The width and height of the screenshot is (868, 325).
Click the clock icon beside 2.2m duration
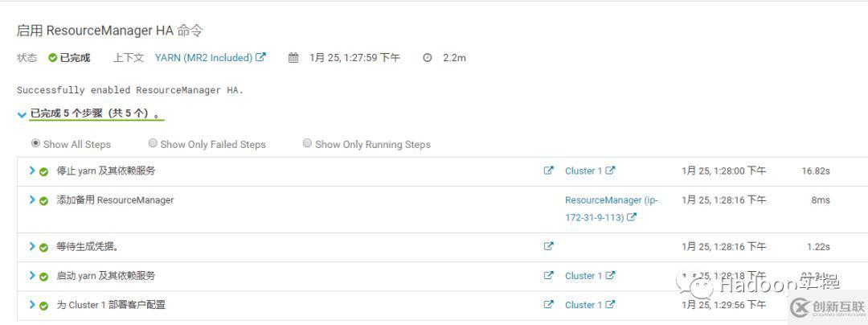tap(427, 58)
